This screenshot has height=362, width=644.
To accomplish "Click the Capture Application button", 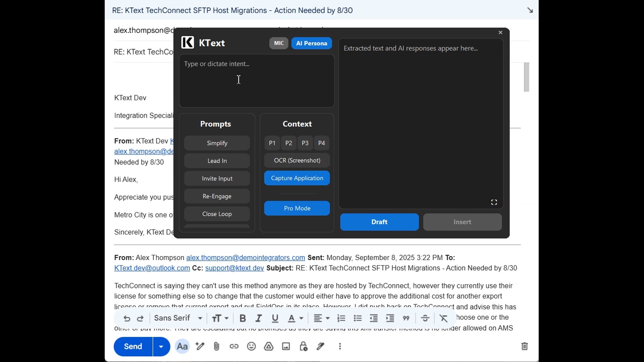I will (x=297, y=178).
